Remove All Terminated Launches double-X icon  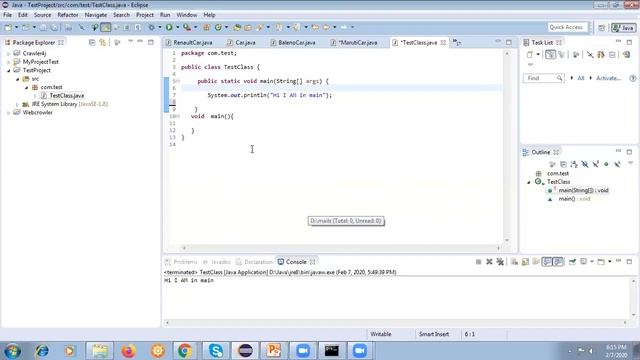500,262
